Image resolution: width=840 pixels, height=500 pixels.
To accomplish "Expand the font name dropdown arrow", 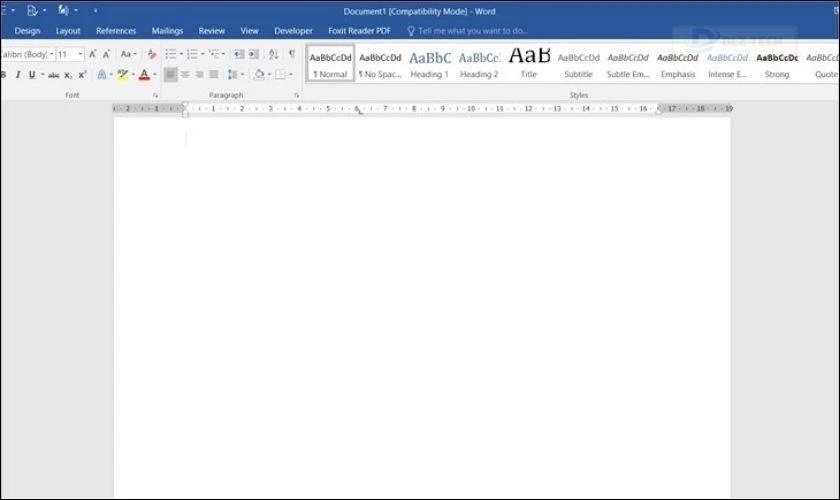I will pos(52,54).
